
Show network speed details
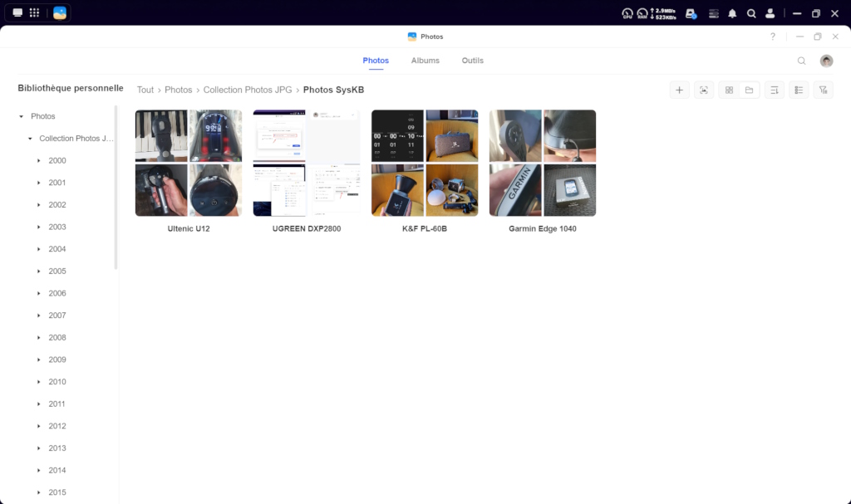663,13
